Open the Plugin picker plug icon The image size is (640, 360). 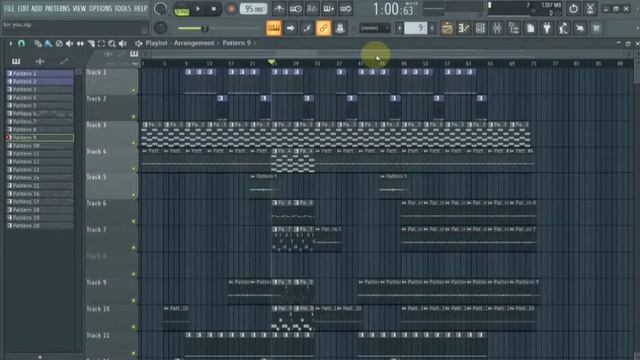(x=547, y=28)
